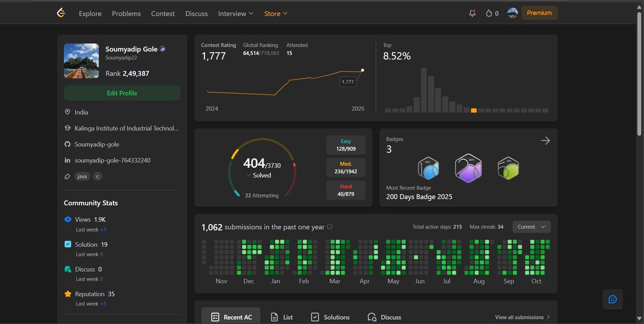Click the Top 8.52% text
The height and width of the screenshot is (324, 644).
pyautogui.click(x=397, y=56)
